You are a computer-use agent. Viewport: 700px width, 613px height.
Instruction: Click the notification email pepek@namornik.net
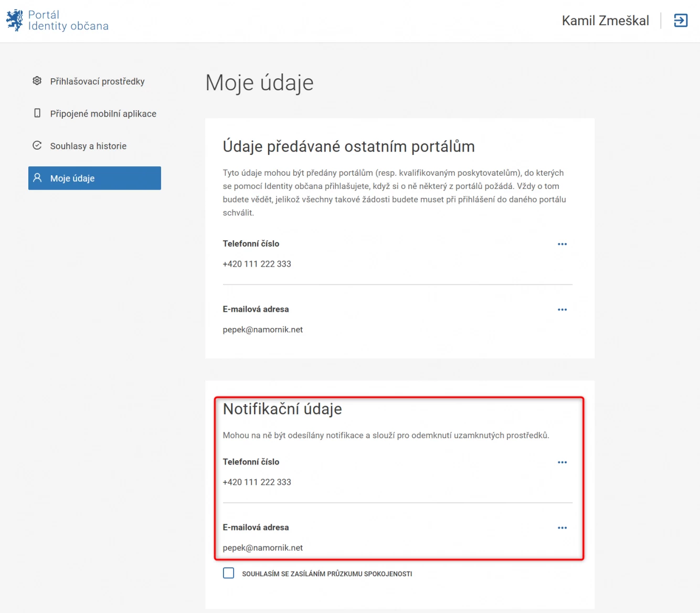point(263,548)
